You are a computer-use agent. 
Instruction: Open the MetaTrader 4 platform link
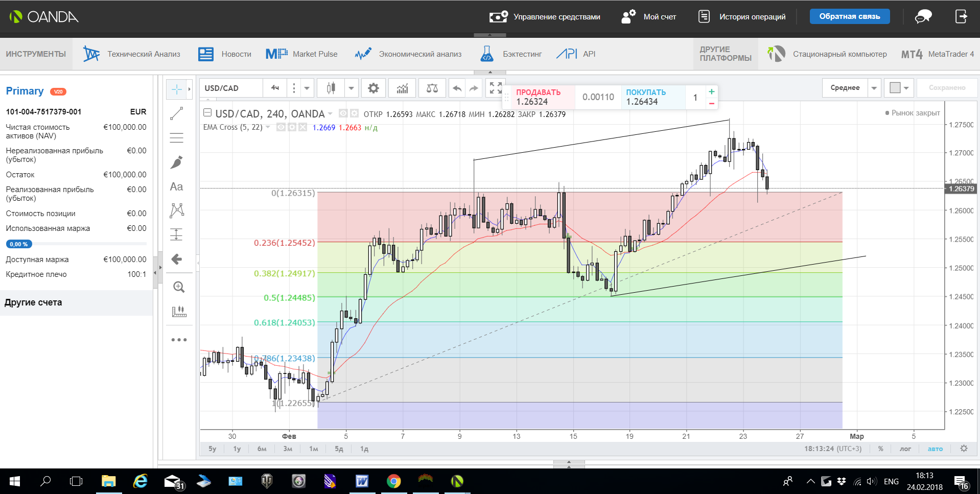[938, 54]
